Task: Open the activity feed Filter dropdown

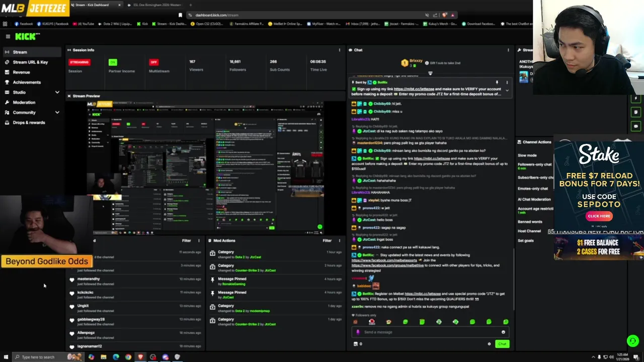Action: (x=186, y=240)
